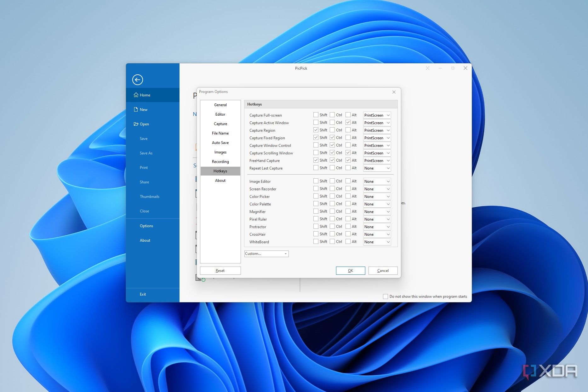Check Do not show this window when program starts
The height and width of the screenshot is (392, 588).
(x=385, y=297)
